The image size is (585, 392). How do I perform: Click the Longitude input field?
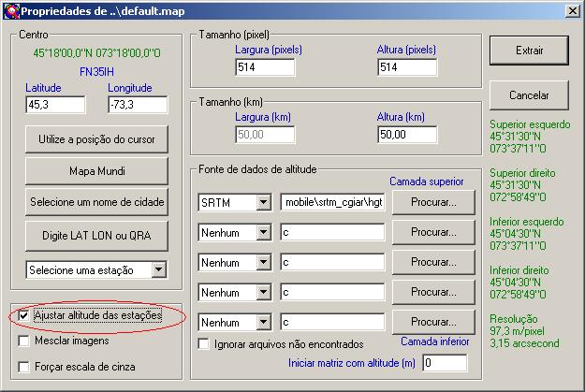coord(138,105)
